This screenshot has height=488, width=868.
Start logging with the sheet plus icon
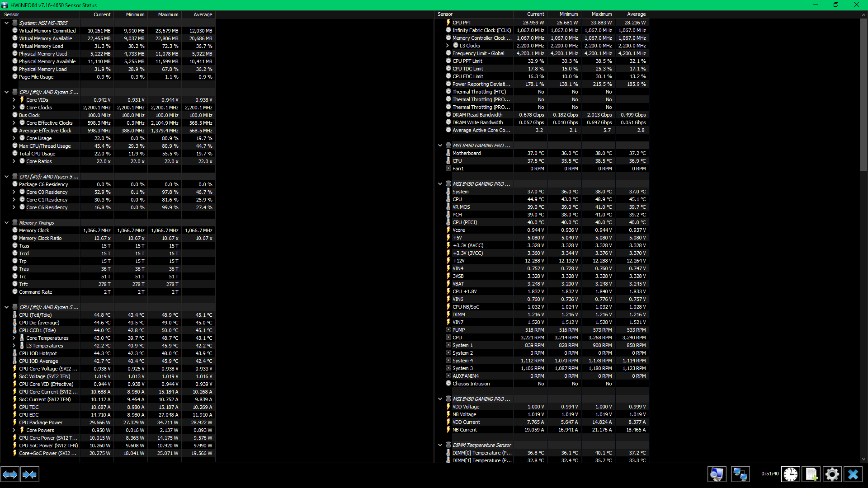[x=811, y=474]
